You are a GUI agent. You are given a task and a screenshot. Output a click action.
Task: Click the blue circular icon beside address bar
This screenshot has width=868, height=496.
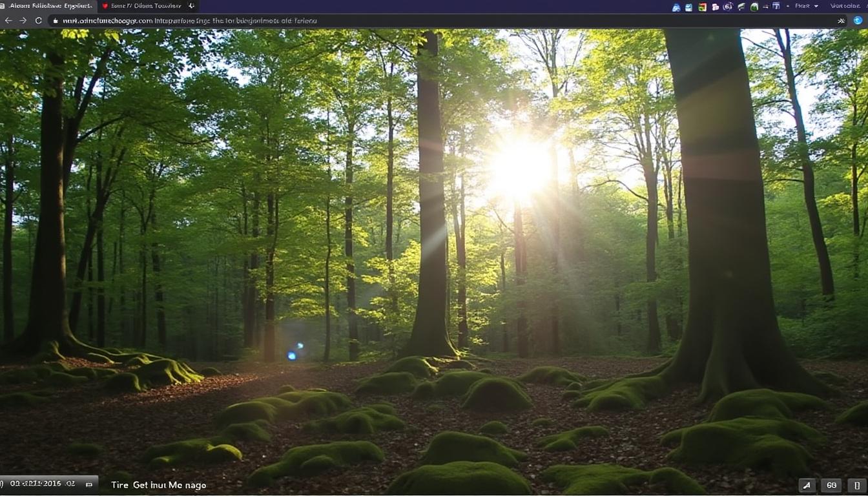click(x=858, y=20)
